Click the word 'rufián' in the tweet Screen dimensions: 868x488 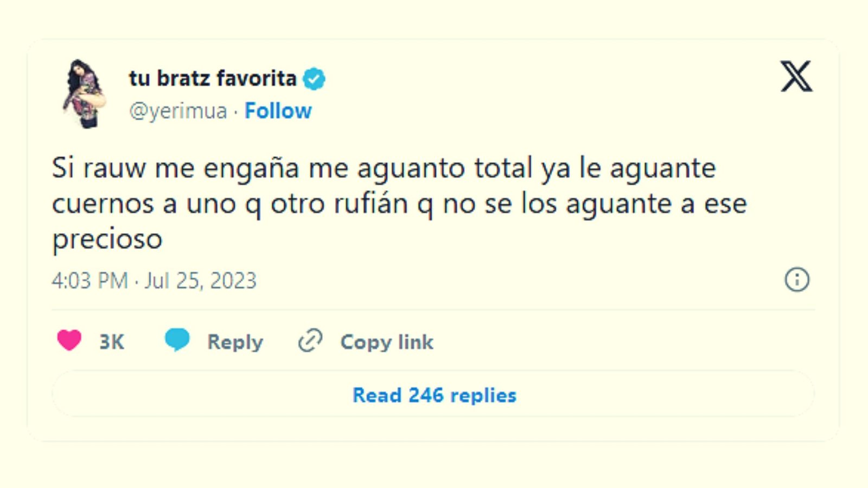371,204
